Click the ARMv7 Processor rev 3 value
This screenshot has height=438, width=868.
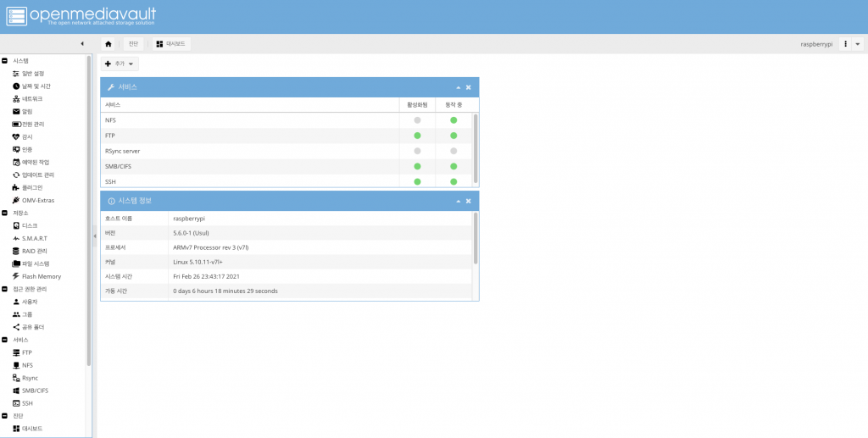tap(211, 247)
